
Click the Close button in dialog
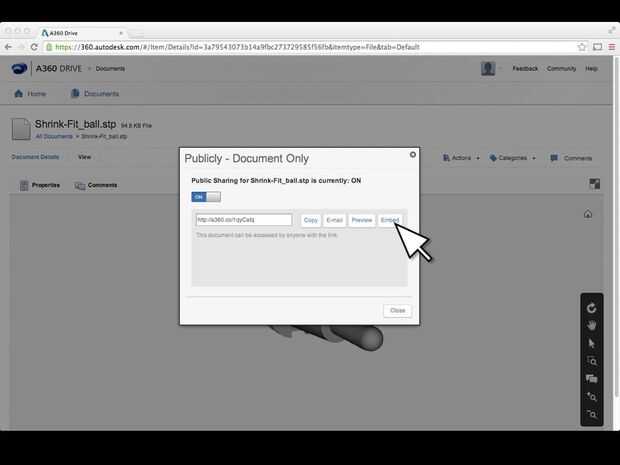coord(397,310)
